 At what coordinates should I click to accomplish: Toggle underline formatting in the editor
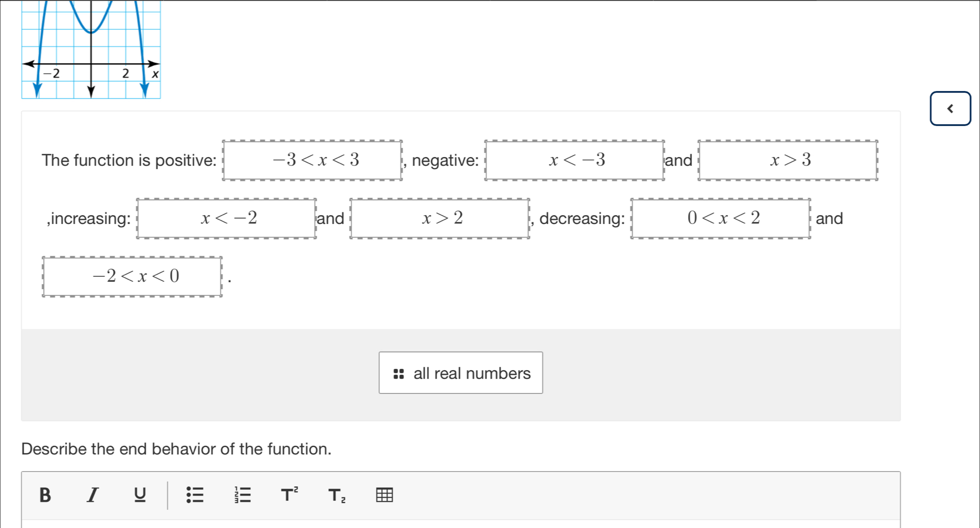tap(140, 495)
